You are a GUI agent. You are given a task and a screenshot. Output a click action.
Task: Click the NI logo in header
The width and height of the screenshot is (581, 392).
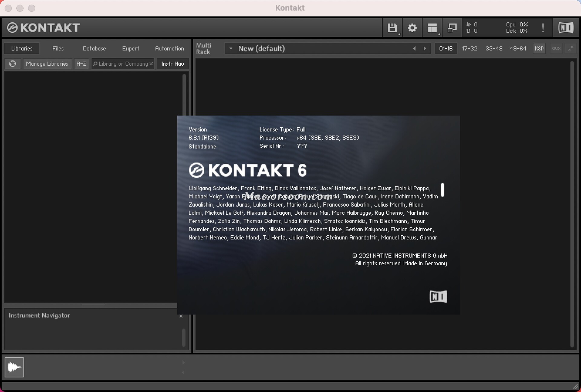566,28
